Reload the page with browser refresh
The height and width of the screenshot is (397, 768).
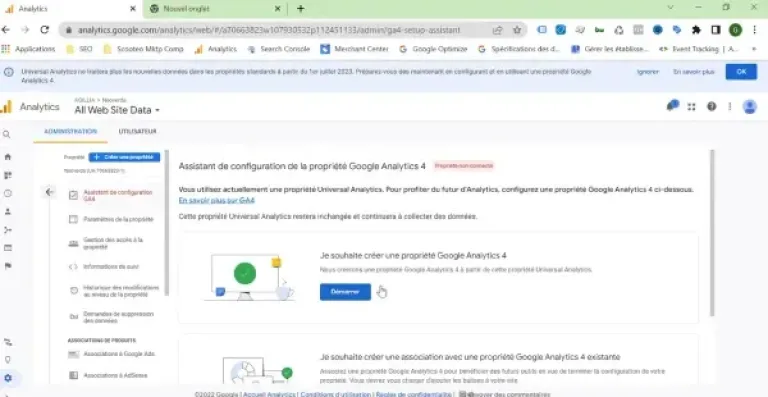(45, 30)
